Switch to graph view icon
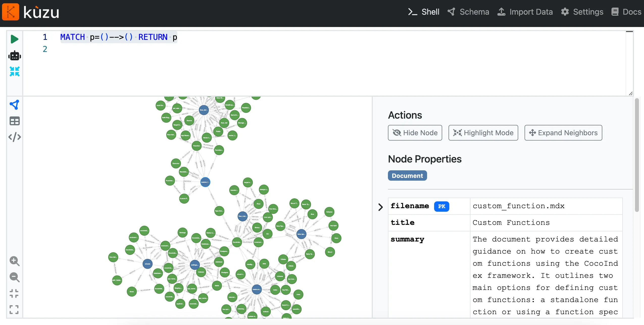 14,105
